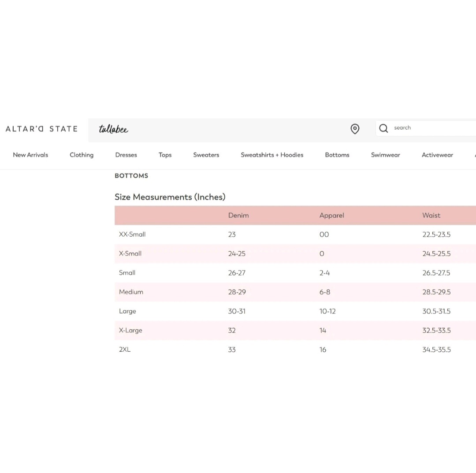This screenshot has width=476, height=473.
Task: Open Sweatshirts + Hoodies category
Action: 272,155
